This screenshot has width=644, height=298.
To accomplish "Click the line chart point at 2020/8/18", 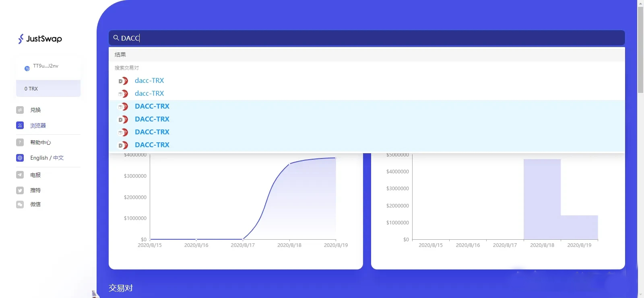I will click(289, 164).
